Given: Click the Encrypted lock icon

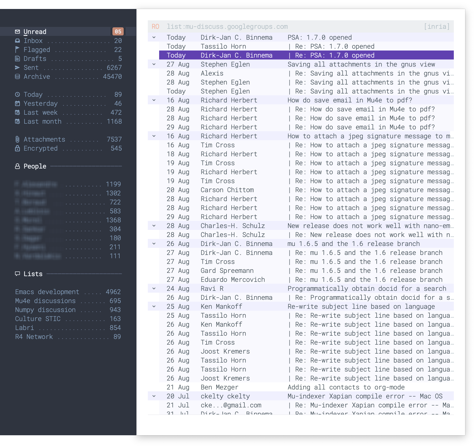Looking at the screenshot, I should (x=17, y=148).
